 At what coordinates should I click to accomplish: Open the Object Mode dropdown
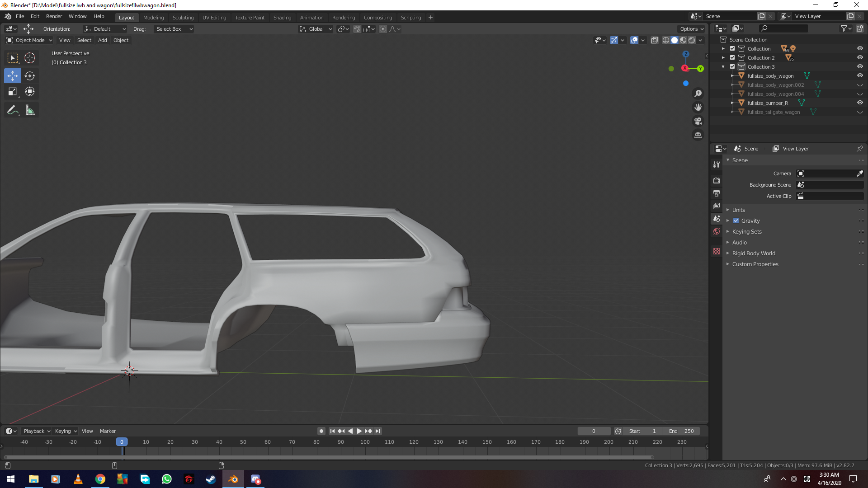[x=29, y=40]
